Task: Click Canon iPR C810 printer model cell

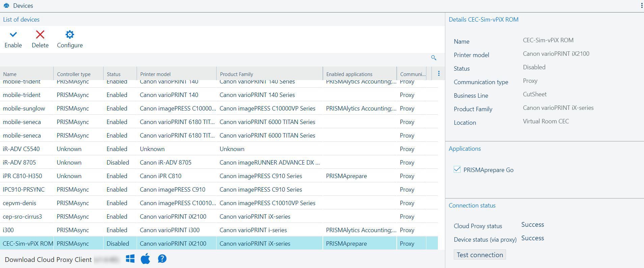Action: tap(161, 176)
